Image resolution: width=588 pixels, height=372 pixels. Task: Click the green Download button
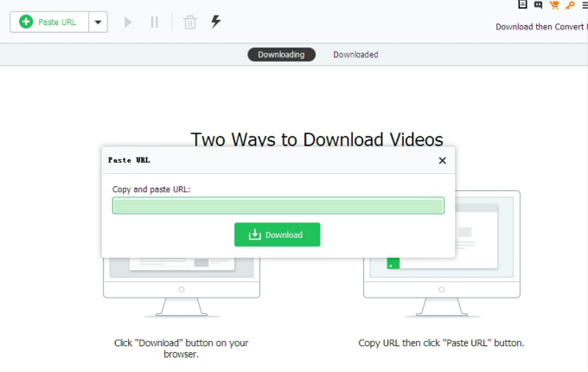click(x=277, y=234)
